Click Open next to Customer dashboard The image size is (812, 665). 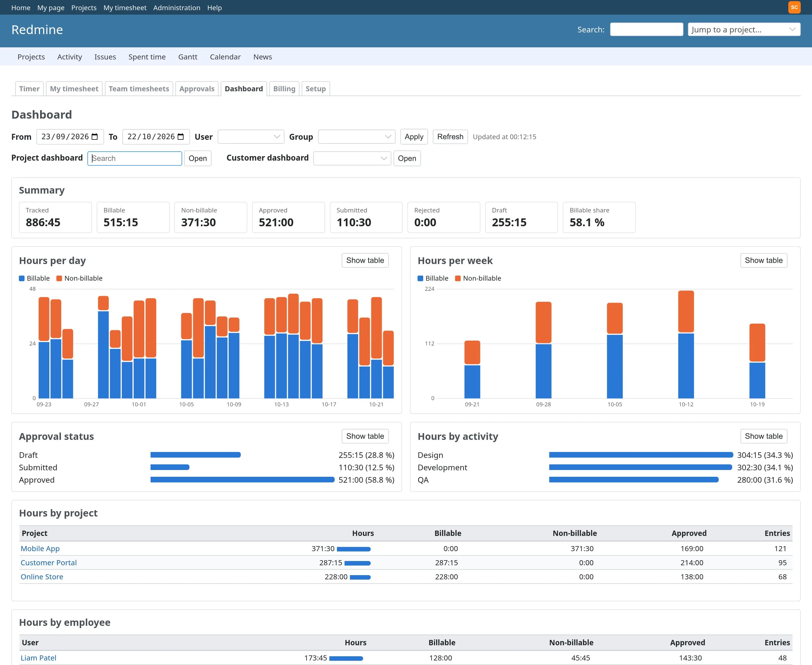407,158
